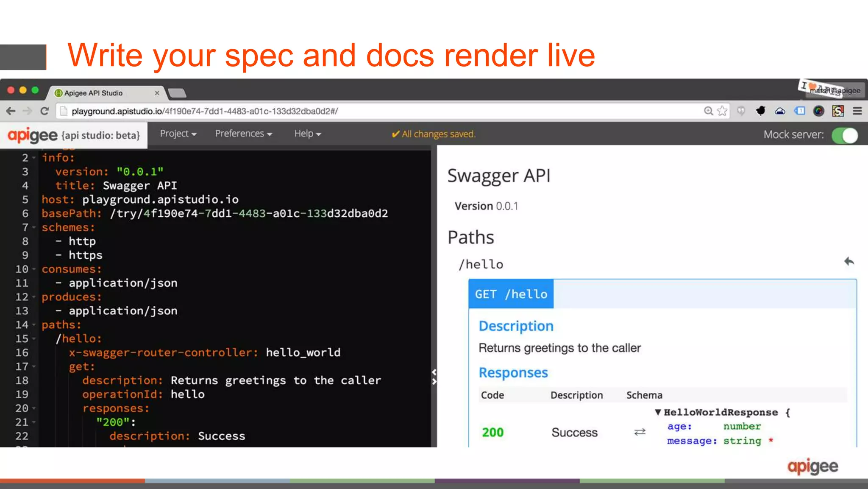This screenshot has height=489, width=868.
Task: Open the Project dropdown menu
Action: (x=178, y=134)
